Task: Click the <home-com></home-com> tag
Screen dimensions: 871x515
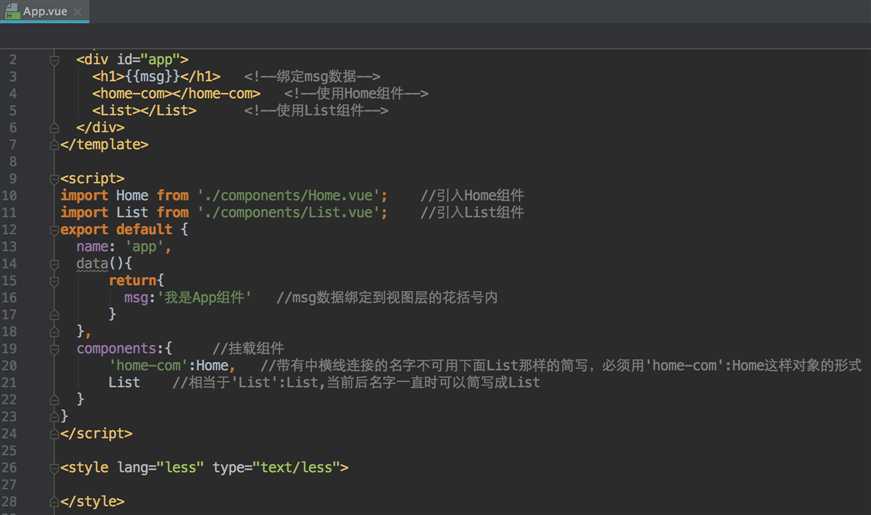Action: click(x=176, y=93)
